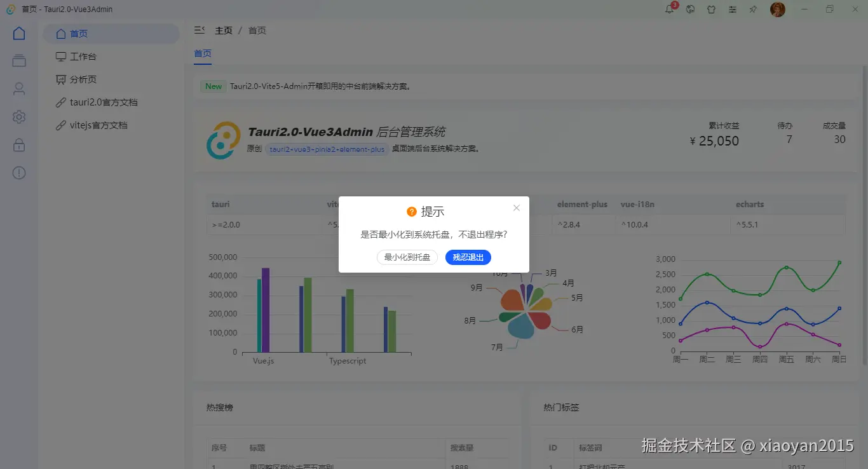Open layout configuration via the sliders icon
The width and height of the screenshot is (868, 469).
coord(732,9)
